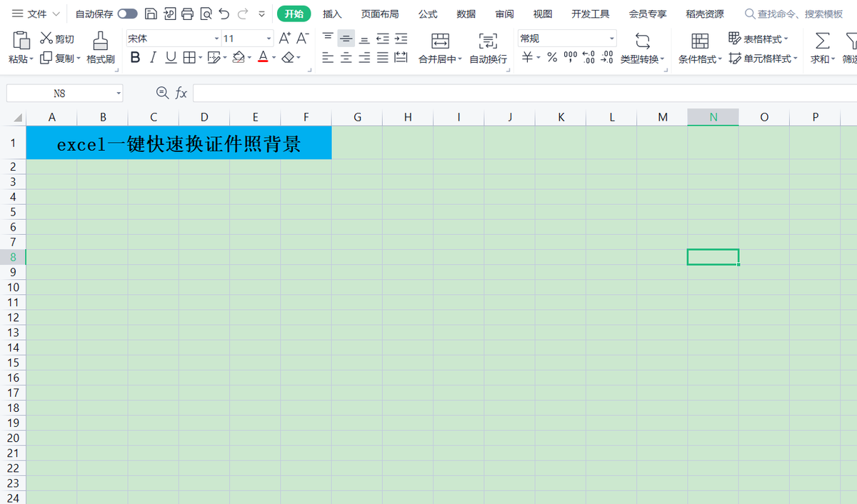Click the zoom magnifier beside fx

(162, 93)
